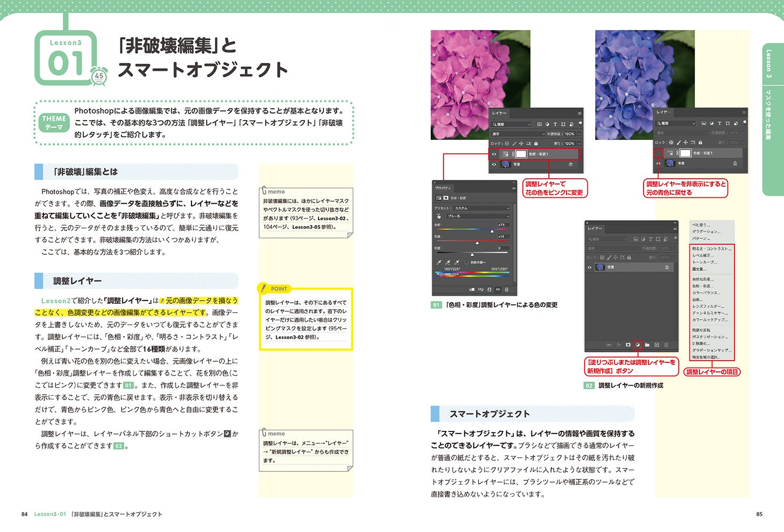This screenshot has width=784, height=532.
Task: Reset adjustment defaults in the プロパティ panel footer
Action: (489, 290)
